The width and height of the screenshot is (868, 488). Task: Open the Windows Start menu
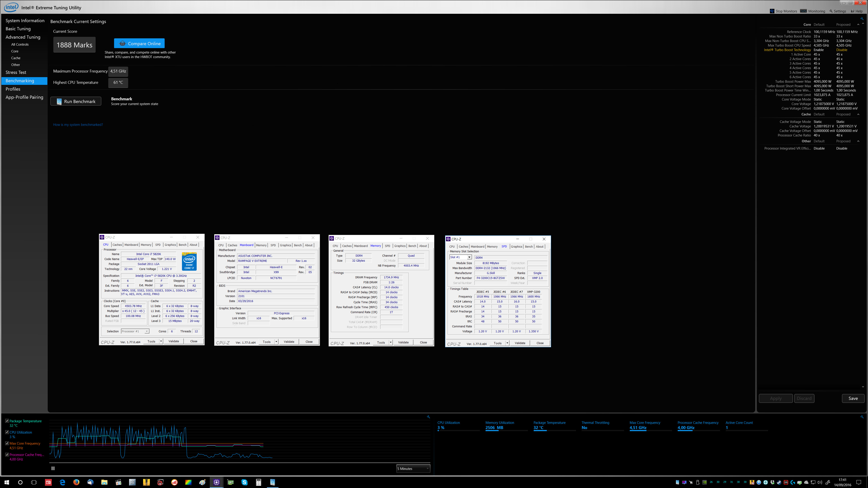click(6, 482)
